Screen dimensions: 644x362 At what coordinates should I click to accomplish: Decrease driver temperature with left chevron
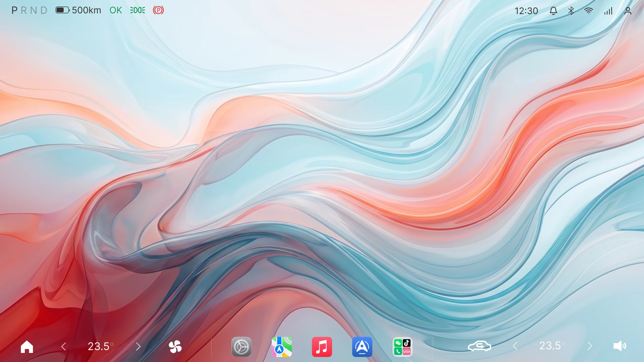tap(63, 347)
